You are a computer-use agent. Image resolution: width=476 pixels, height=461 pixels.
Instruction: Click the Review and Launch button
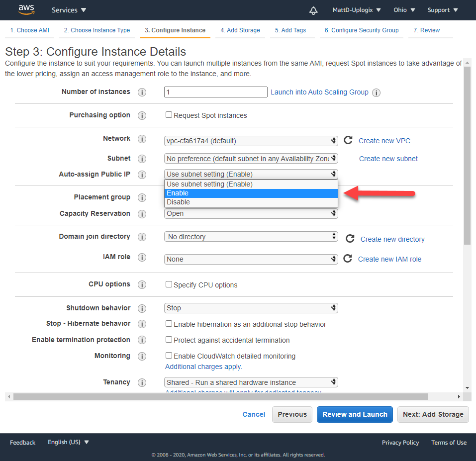[355, 414]
